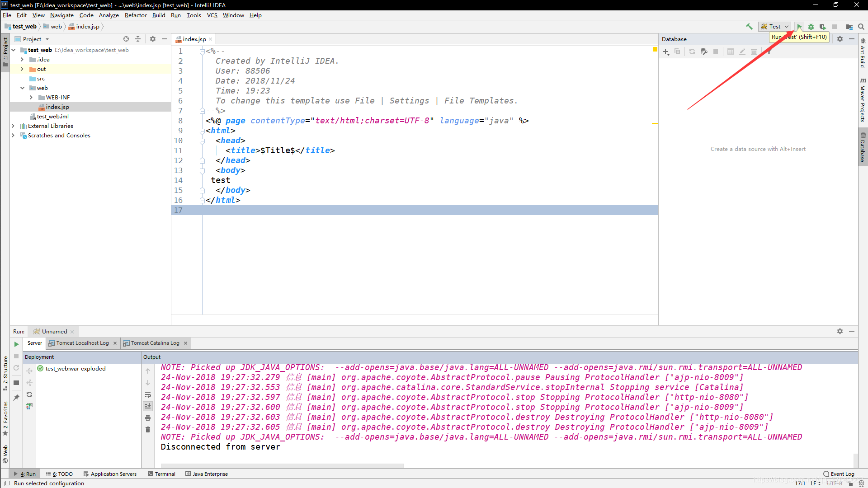Build the project with the hammer icon
Image resolution: width=868 pixels, height=488 pixels.
tap(749, 27)
